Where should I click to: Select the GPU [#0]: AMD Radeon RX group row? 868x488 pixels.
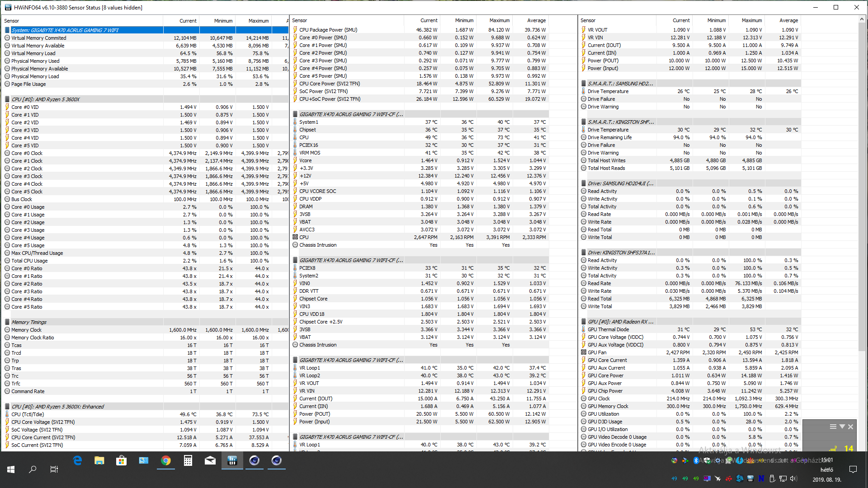point(690,322)
